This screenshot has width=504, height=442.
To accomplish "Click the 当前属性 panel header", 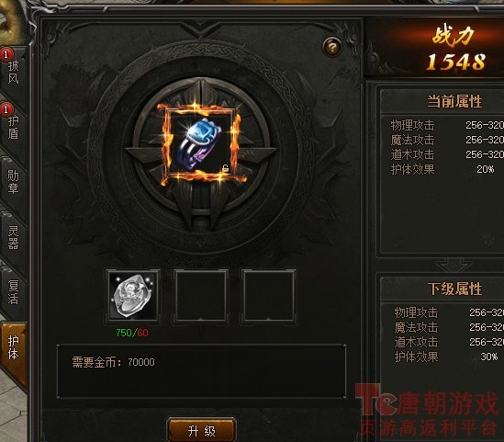I will (x=454, y=101).
